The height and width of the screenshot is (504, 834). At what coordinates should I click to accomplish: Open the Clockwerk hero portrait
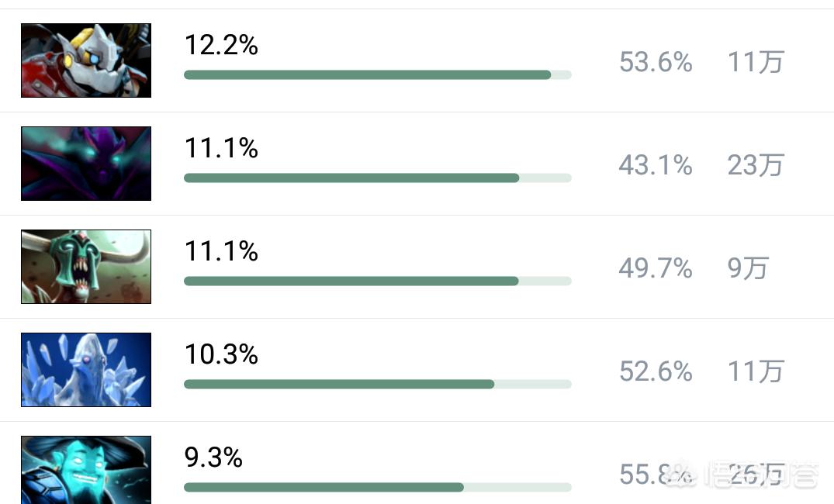click(86, 60)
